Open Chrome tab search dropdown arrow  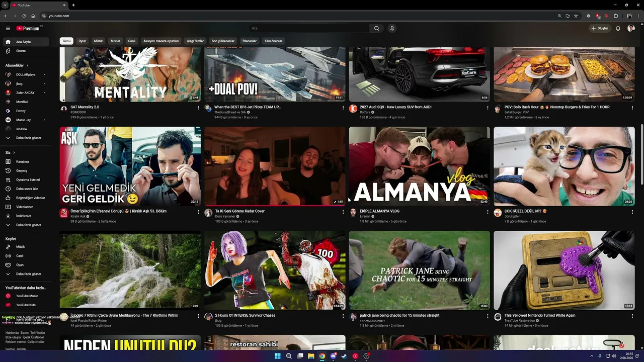click(5, 5)
